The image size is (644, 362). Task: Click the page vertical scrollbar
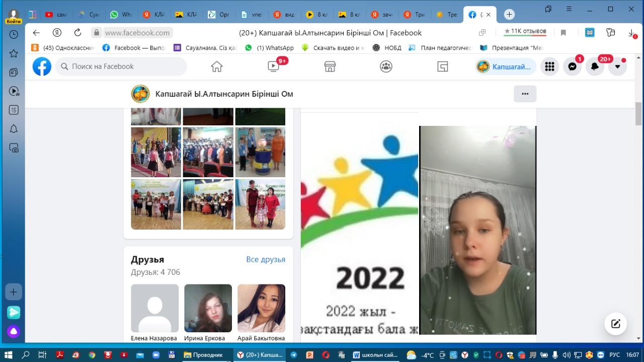pyautogui.click(x=638, y=114)
